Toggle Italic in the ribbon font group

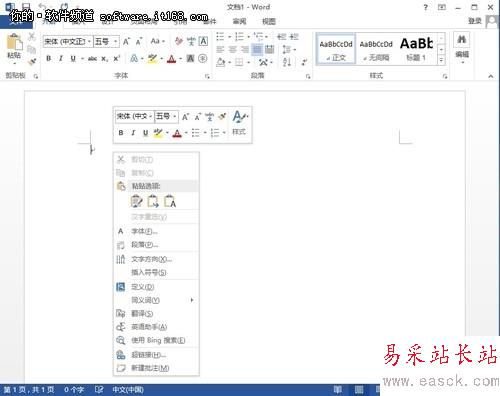point(61,59)
